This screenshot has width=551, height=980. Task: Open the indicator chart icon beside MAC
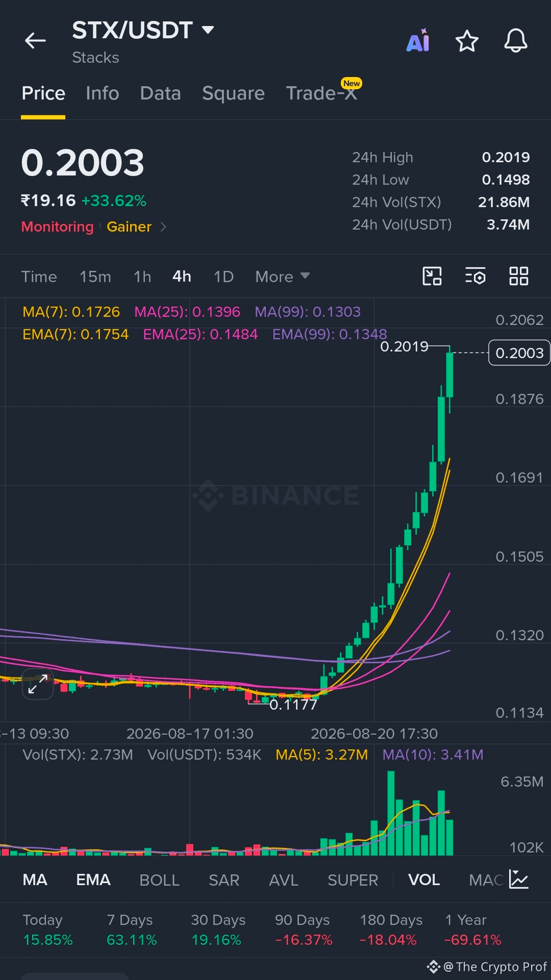519,880
